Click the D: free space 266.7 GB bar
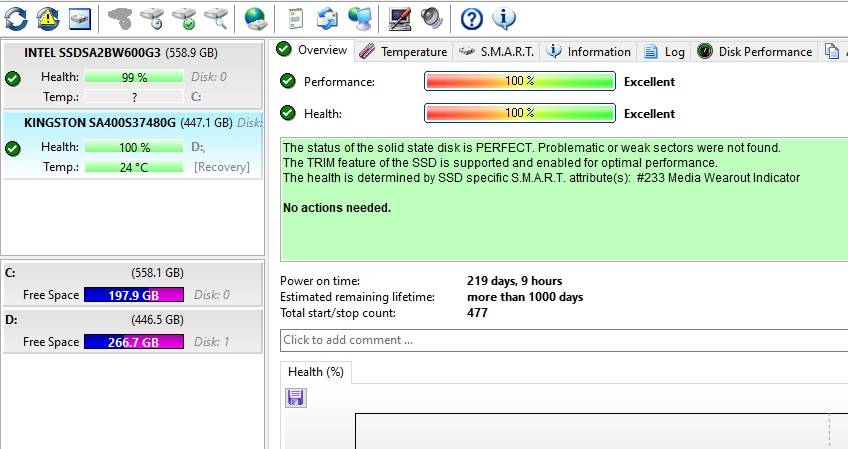This screenshot has width=848, height=449. [x=134, y=342]
